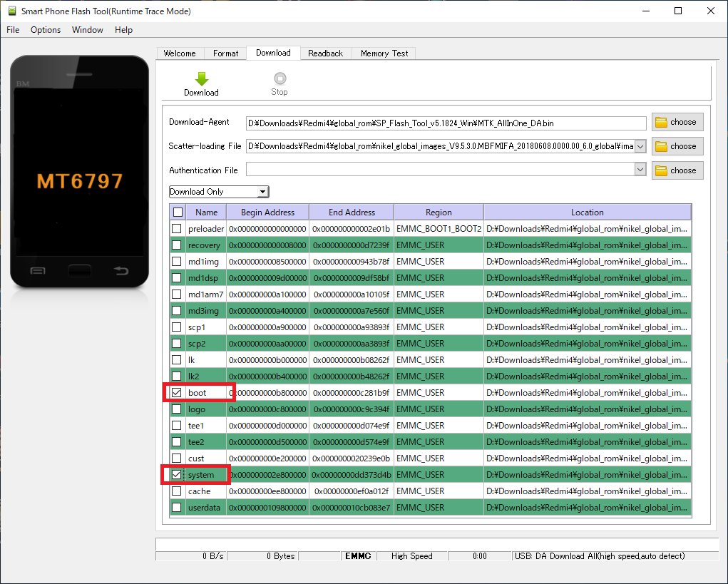Click the Name column header

pyautogui.click(x=206, y=212)
